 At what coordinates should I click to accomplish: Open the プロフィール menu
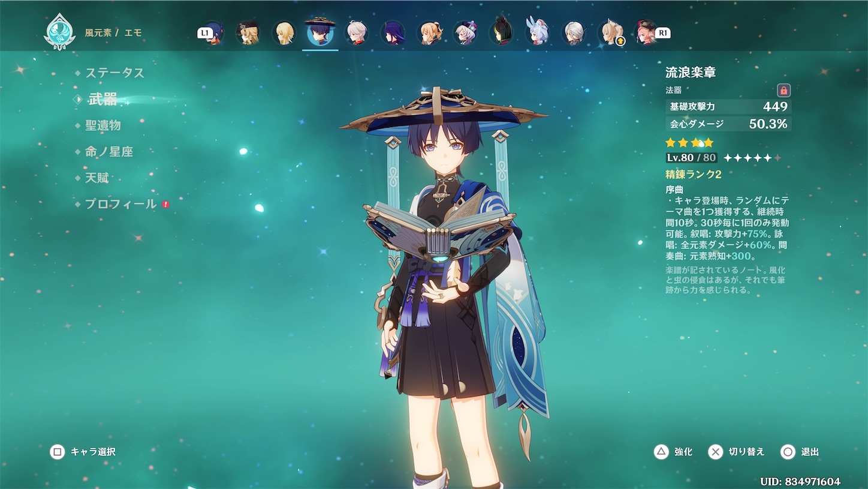point(120,204)
